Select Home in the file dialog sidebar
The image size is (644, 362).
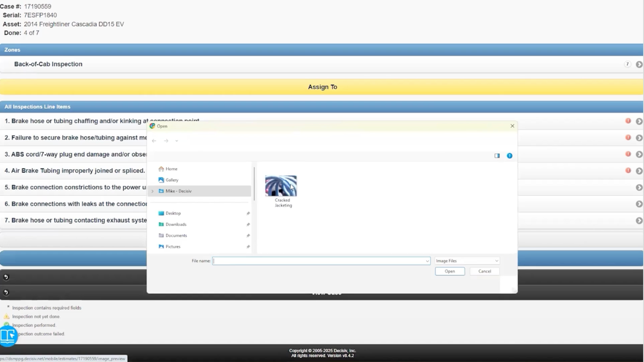click(170, 169)
